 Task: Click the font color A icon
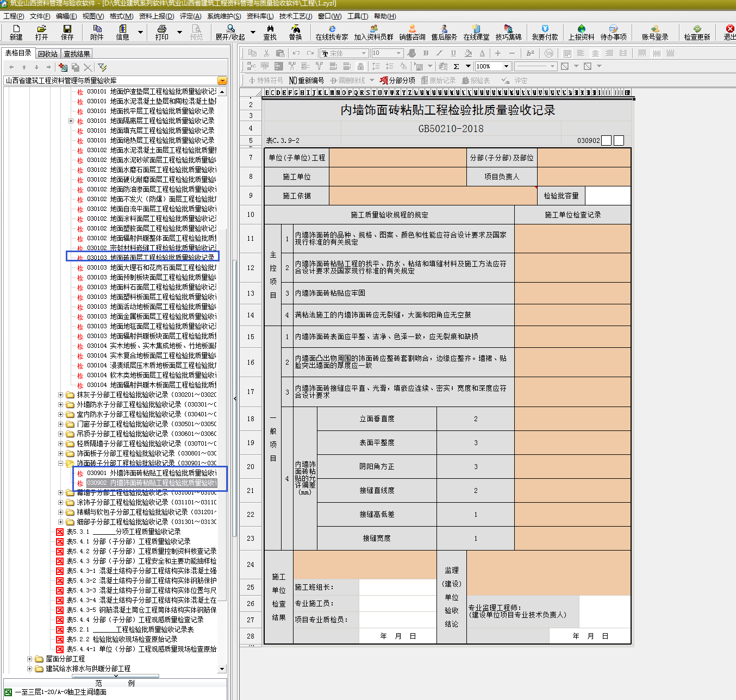point(482,53)
